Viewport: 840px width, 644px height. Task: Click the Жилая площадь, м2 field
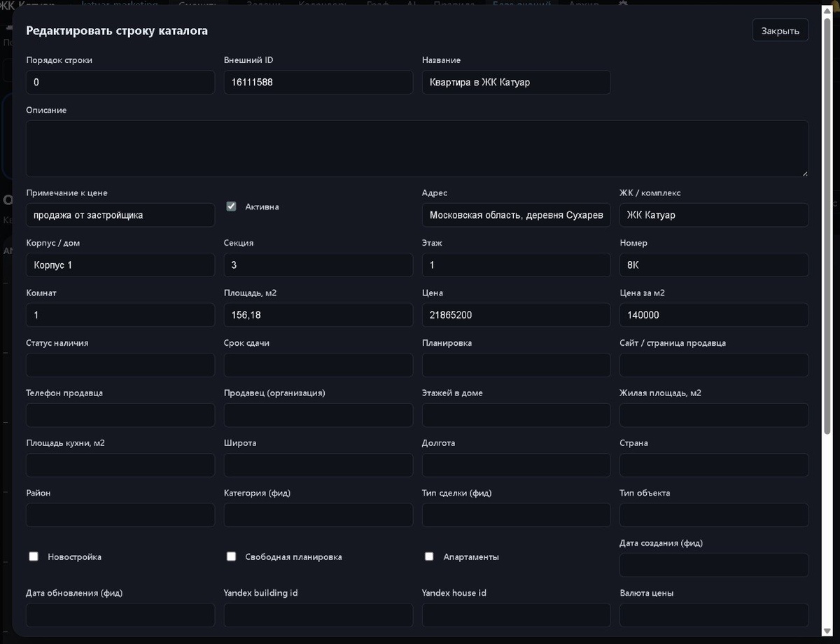[x=714, y=415]
